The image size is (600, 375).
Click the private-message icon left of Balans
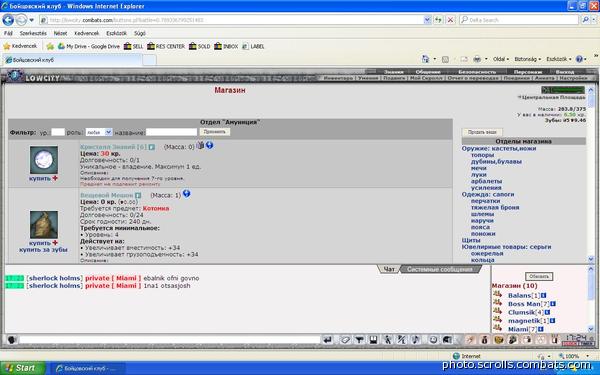497,294
